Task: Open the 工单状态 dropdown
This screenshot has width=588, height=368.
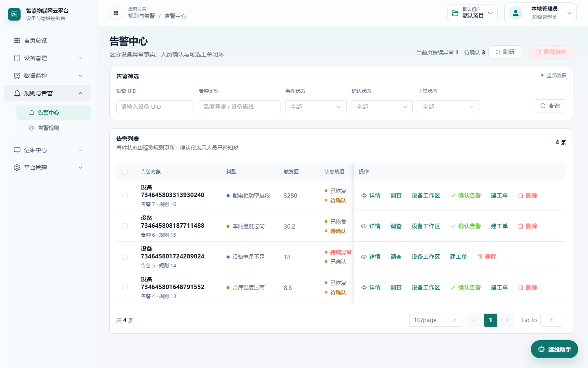Action: pos(448,107)
